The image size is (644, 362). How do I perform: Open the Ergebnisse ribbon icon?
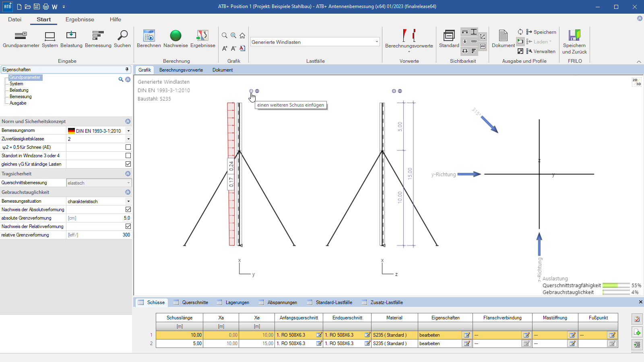point(202,36)
